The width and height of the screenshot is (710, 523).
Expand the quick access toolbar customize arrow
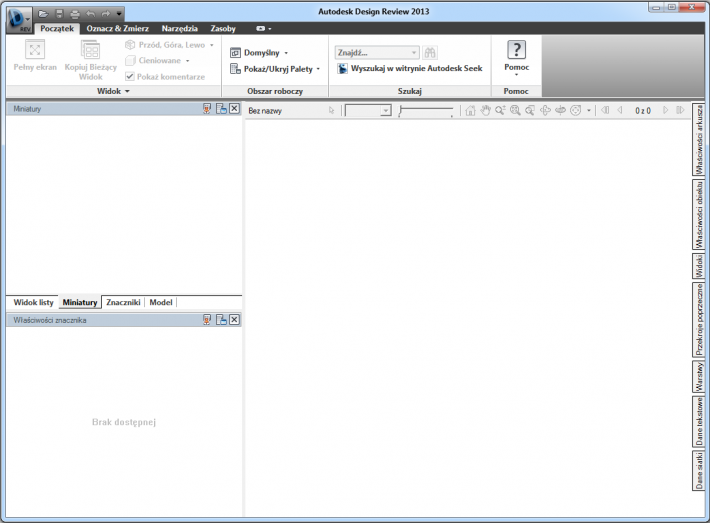click(119, 14)
